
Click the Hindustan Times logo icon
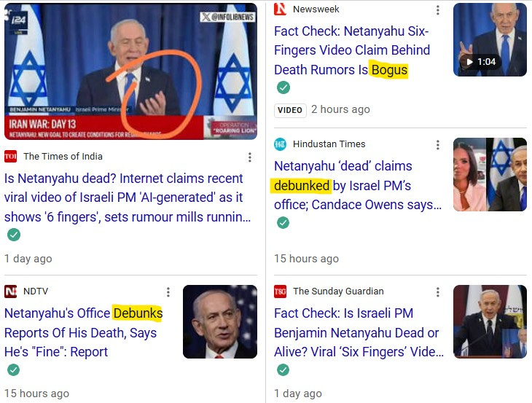tap(280, 144)
